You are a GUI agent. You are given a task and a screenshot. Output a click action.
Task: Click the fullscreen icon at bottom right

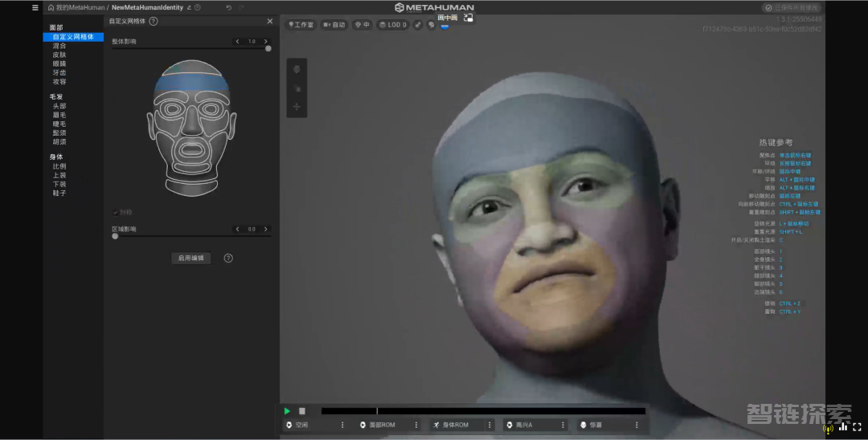pos(857,427)
